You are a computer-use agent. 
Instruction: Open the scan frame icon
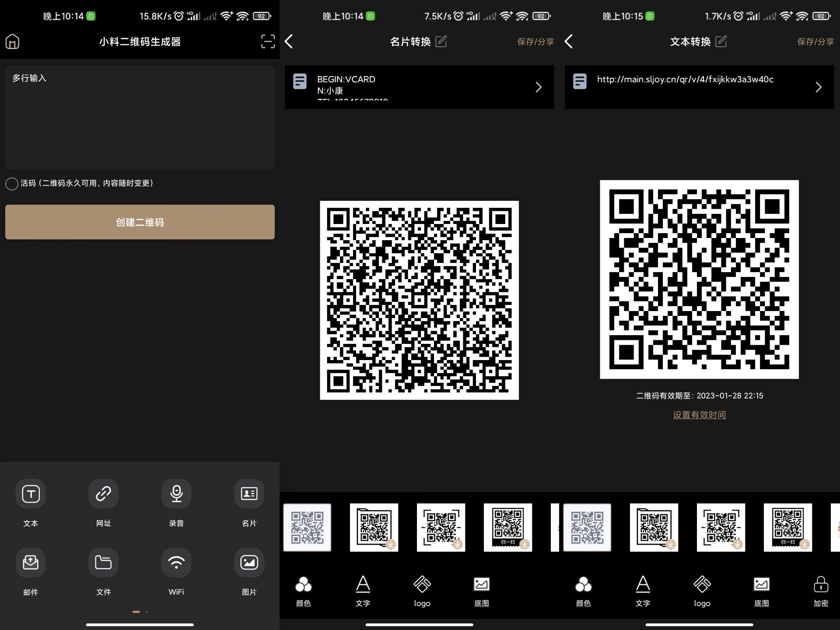click(x=267, y=41)
